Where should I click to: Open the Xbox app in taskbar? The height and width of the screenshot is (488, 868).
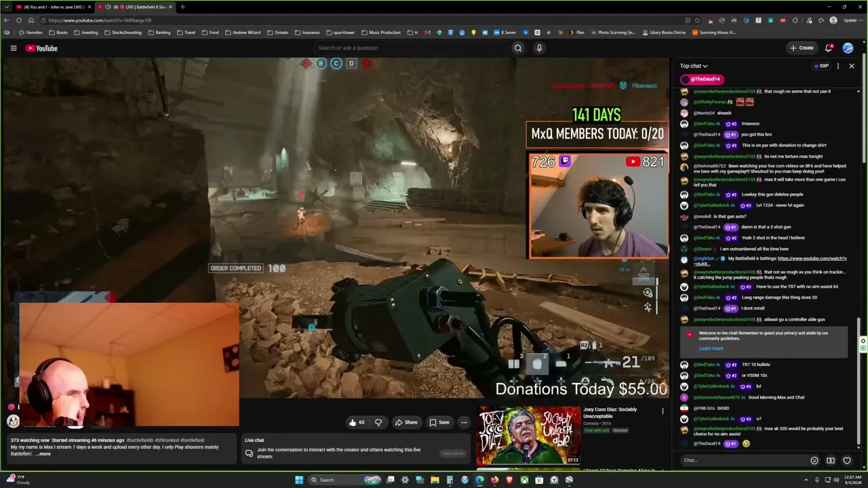pos(524,480)
